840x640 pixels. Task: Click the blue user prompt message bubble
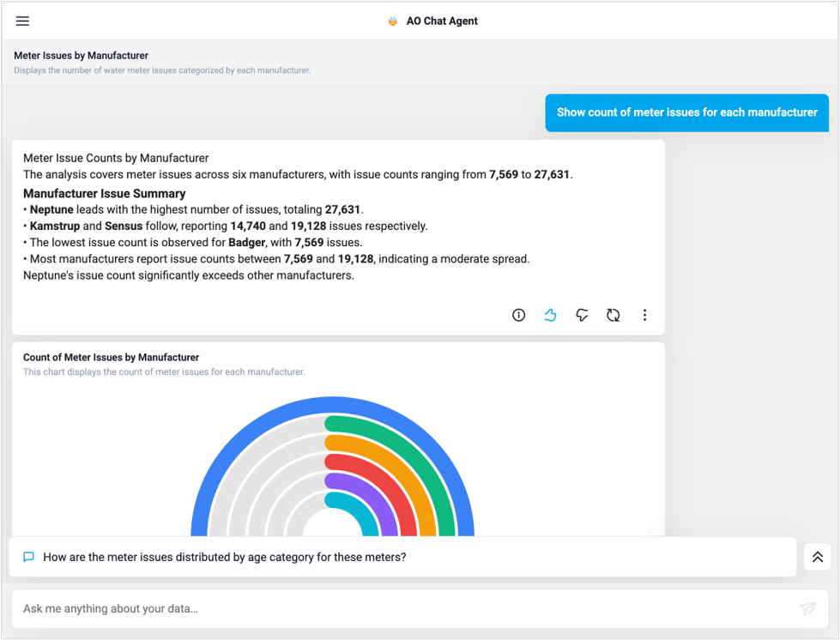coord(686,112)
